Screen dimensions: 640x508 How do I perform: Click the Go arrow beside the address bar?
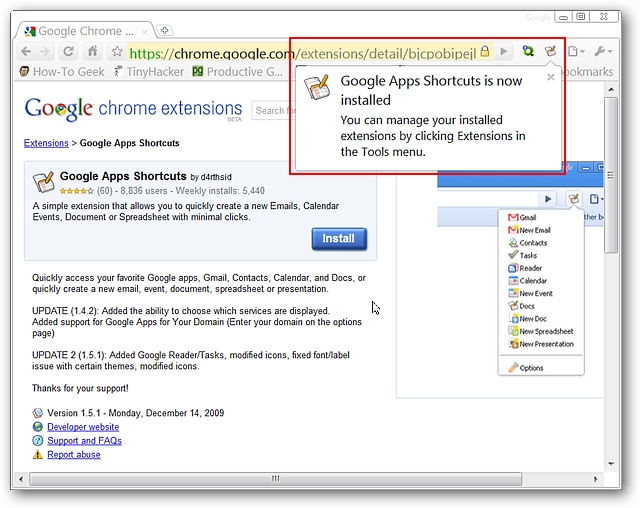coord(504,51)
